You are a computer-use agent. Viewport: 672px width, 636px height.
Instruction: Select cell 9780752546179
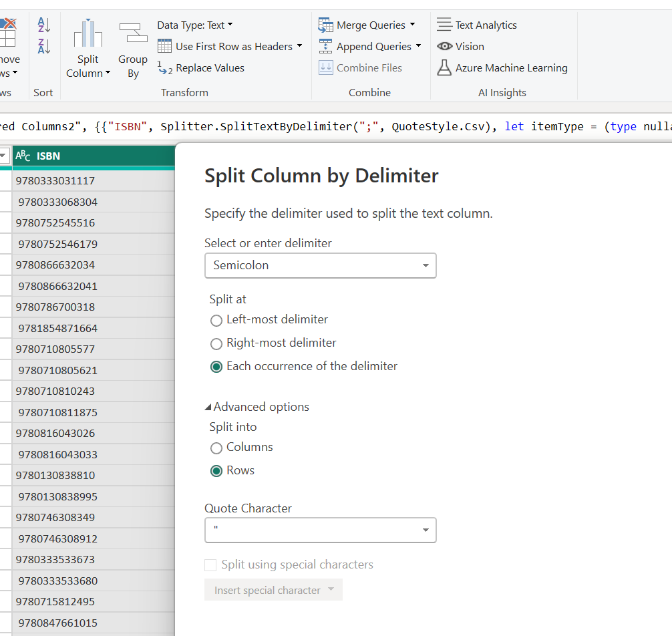94,244
